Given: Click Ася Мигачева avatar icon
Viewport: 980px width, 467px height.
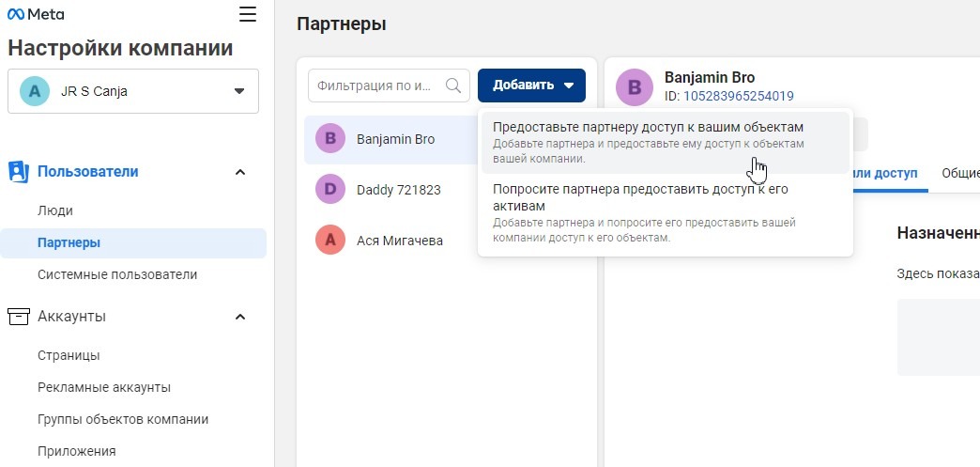Looking at the screenshot, I should point(330,241).
